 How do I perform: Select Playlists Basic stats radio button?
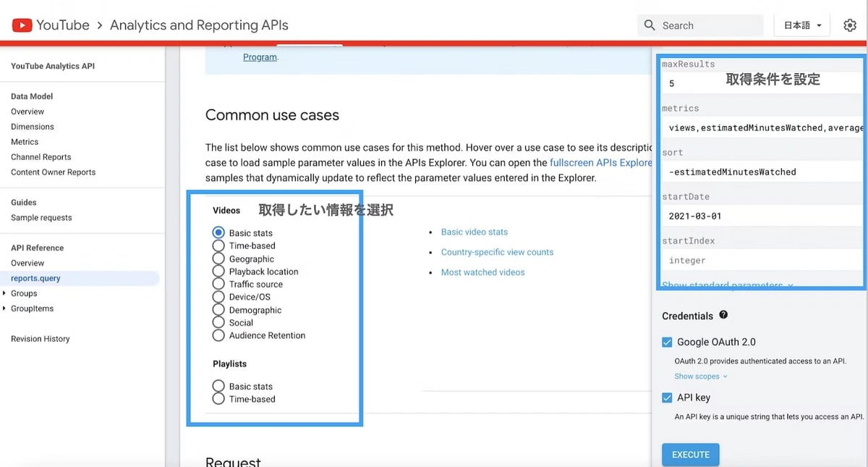click(218, 386)
